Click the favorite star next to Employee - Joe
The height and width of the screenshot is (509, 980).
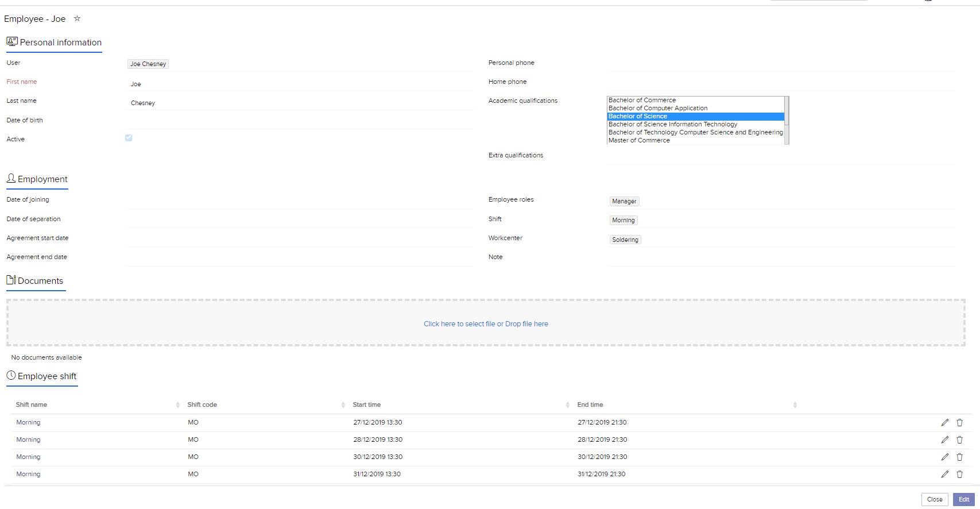(77, 18)
